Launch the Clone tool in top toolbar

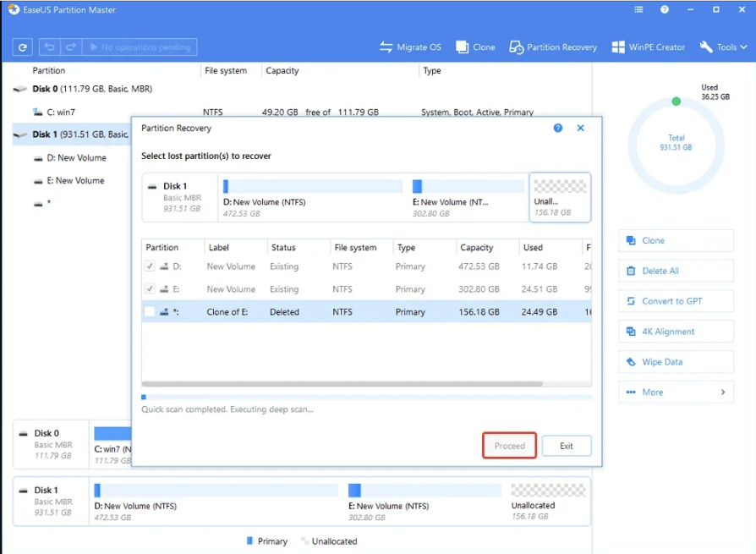[x=475, y=47]
